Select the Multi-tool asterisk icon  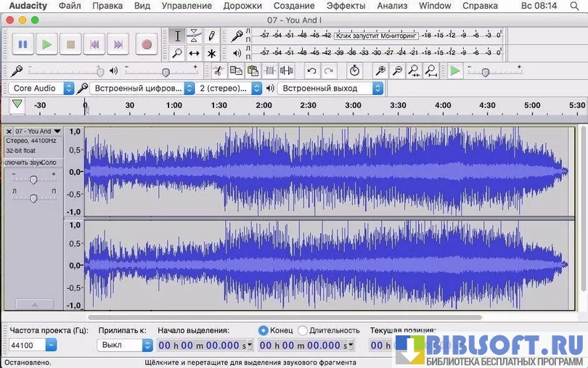point(211,53)
